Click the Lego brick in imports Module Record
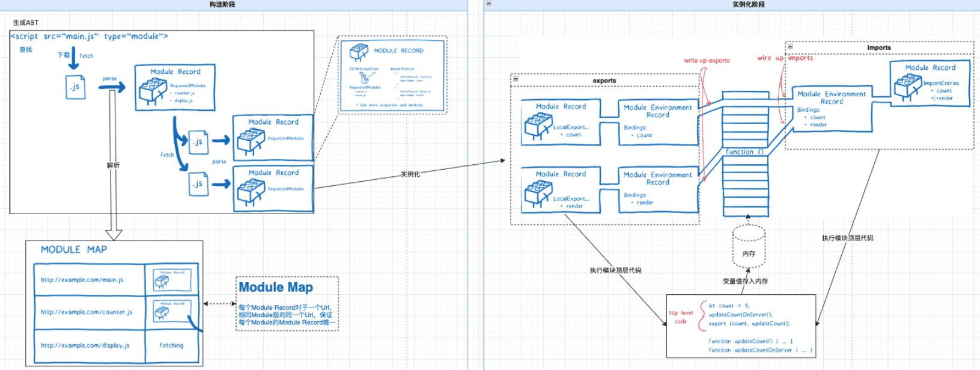Image resolution: width=980 pixels, height=370 pixels. click(x=907, y=87)
